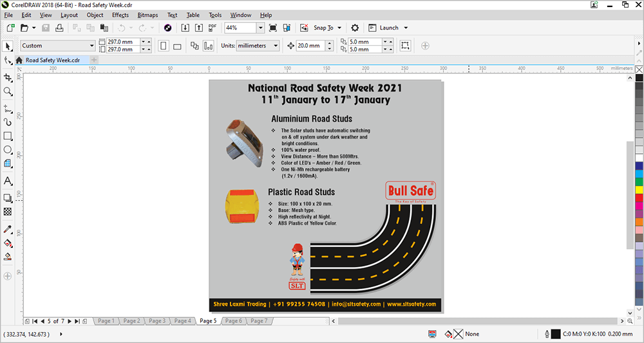Click the zoom navigator icon at scrollbar corner
This screenshot has height=343, width=644.
click(630, 321)
